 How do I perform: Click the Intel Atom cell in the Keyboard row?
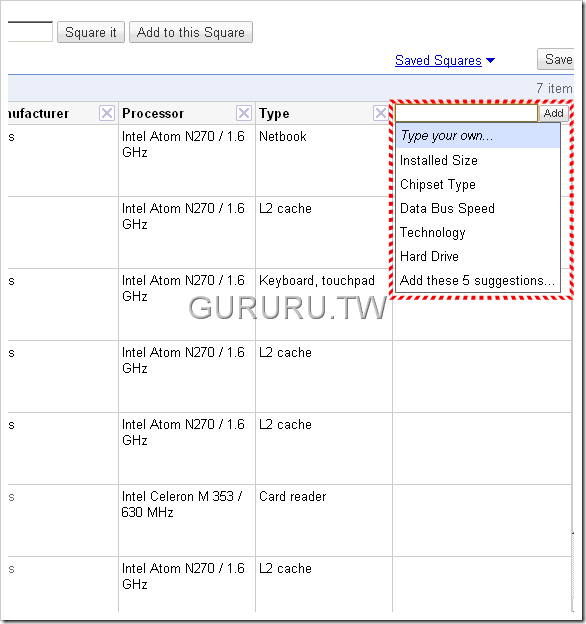coord(187,304)
